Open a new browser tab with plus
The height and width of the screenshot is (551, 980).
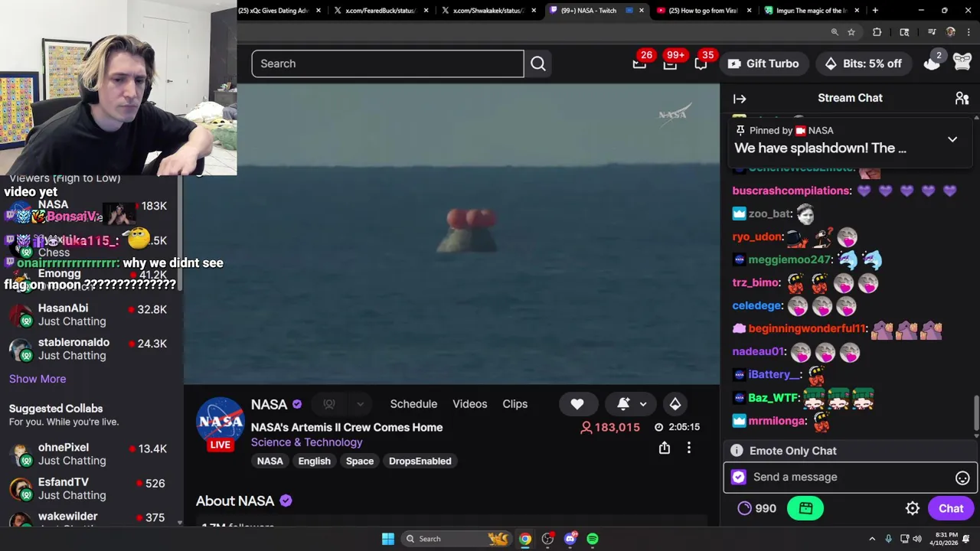click(875, 11)
